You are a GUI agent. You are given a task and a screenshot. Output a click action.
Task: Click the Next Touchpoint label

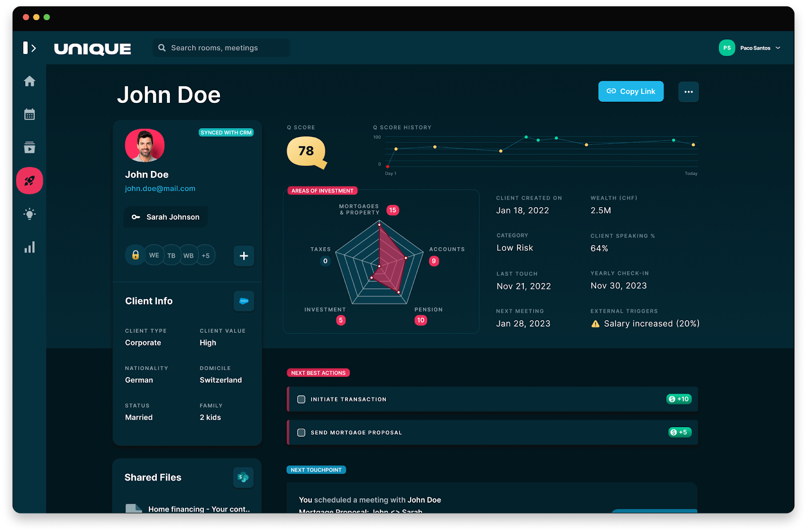pyautogui.click(x=316, y=470)
